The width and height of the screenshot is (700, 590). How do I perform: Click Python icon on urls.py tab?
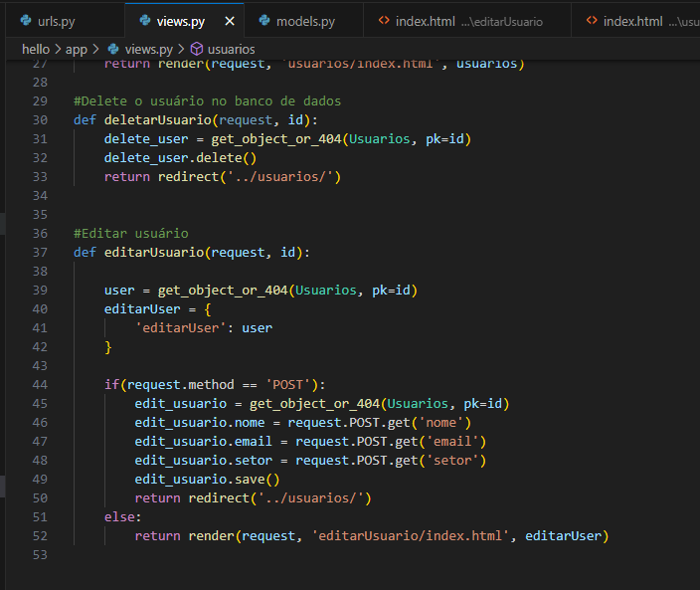(x=27, y=21)
